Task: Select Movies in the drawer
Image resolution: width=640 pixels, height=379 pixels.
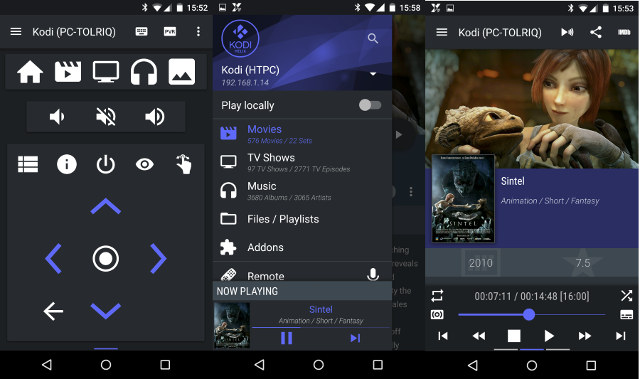Action: click(x=302, y=133)
